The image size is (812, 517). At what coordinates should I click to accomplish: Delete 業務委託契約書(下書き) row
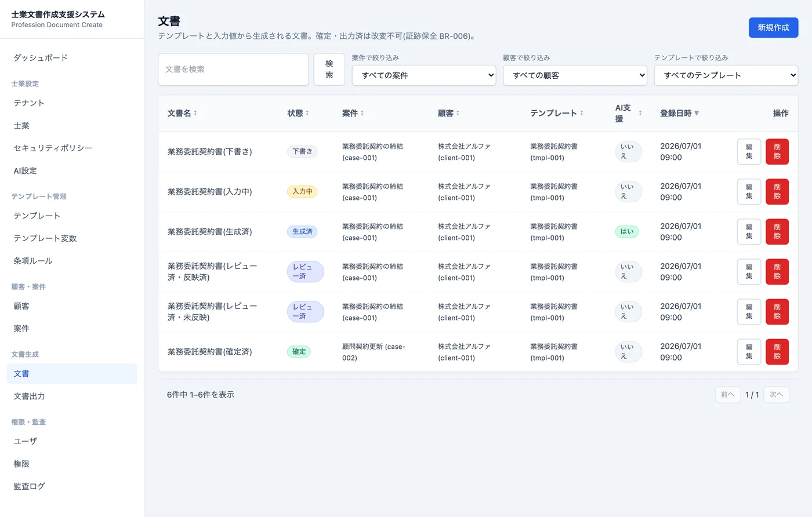777,152
